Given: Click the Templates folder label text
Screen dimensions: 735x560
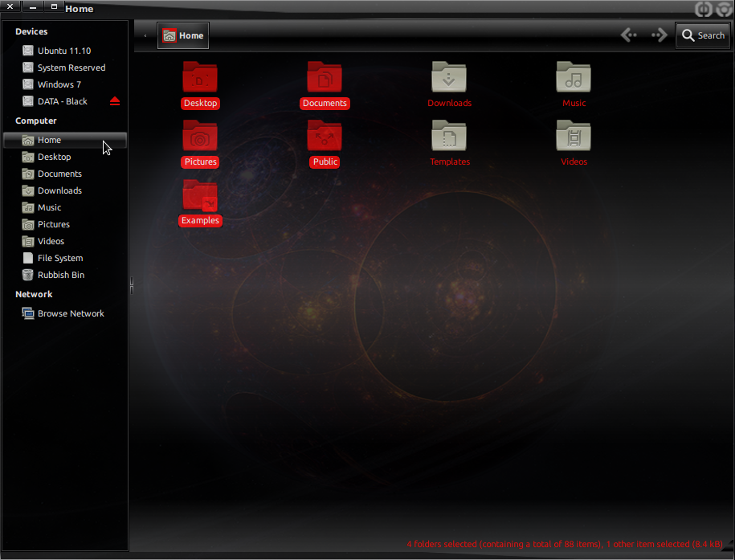Looking at the screenshot, I should (x=450, y=161).
